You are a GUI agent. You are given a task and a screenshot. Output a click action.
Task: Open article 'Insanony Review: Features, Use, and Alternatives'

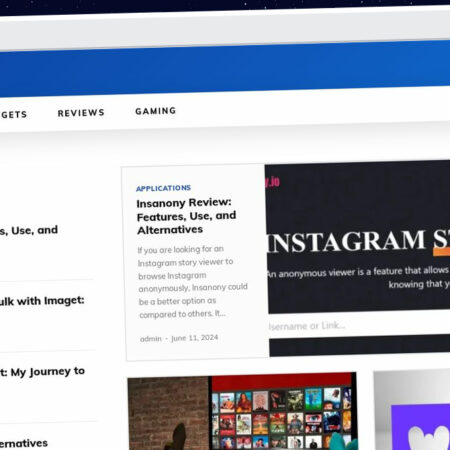(186, 216)
